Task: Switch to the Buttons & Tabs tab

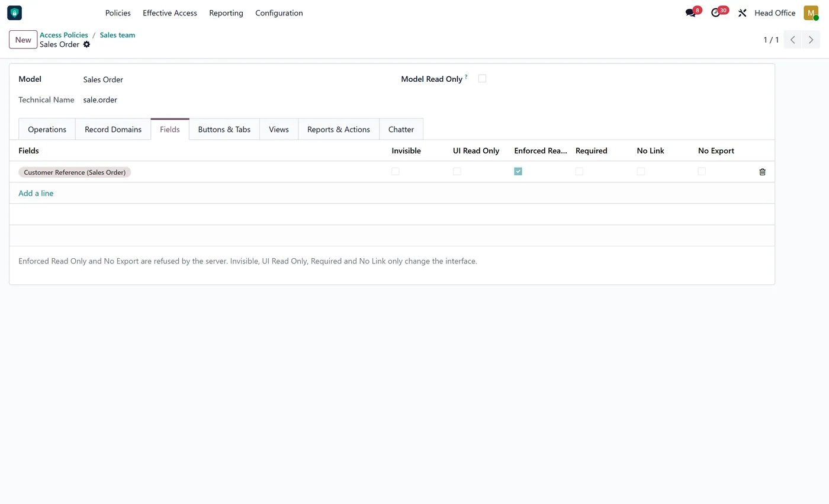Action: [x=224, y=129]
